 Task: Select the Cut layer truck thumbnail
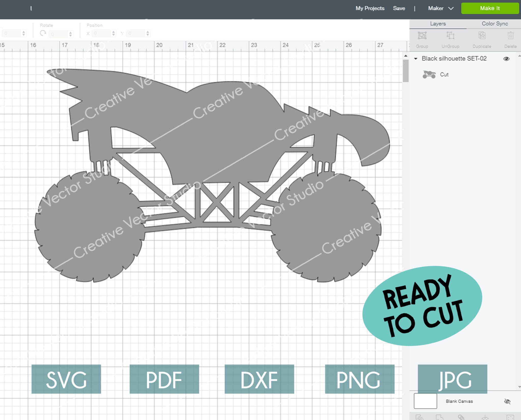[429, 75]
